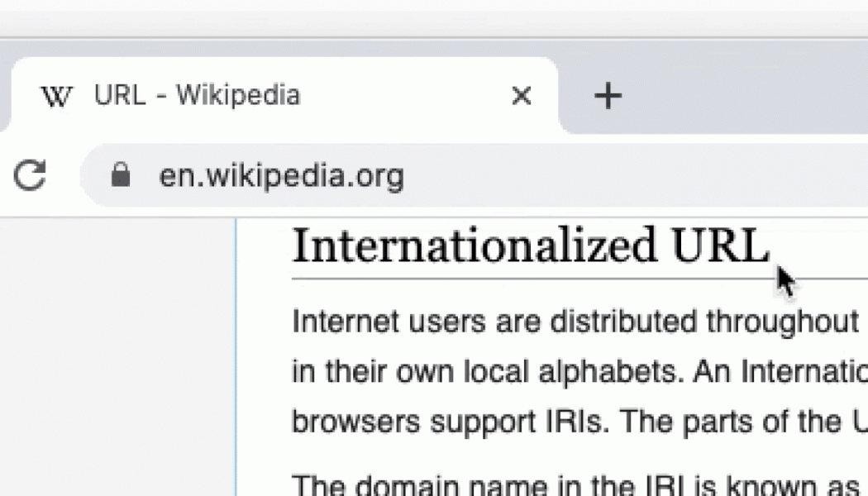Viewport: 868px width, 496px height.
Task: Switch to the "URL - Wikipedia" tab
Action: [248, 96]
